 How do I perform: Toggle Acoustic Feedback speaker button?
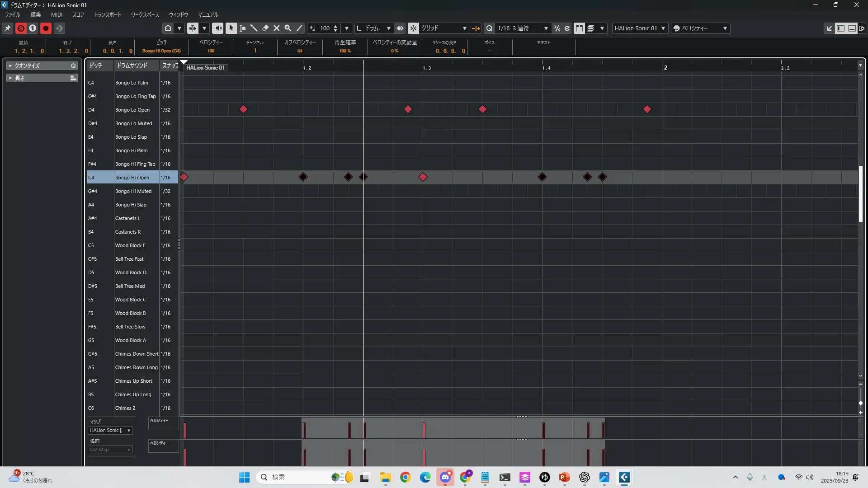pyautogui.click(x=217, y=28)
